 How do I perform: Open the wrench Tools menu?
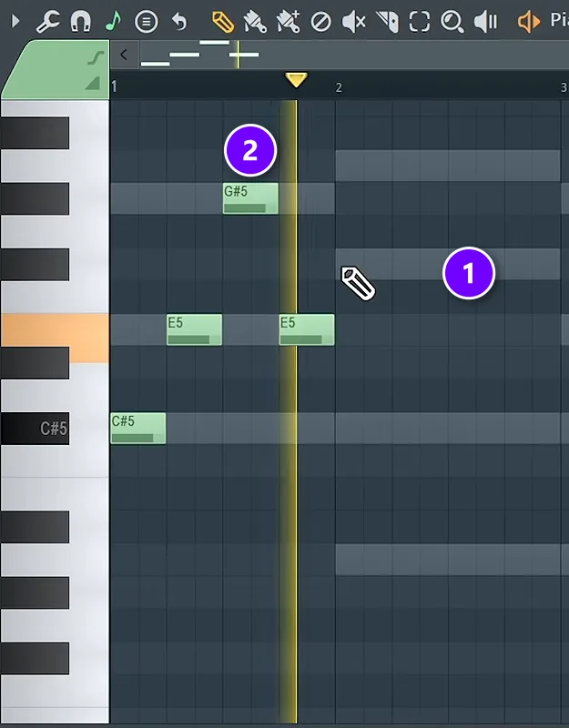coord(48,21)
